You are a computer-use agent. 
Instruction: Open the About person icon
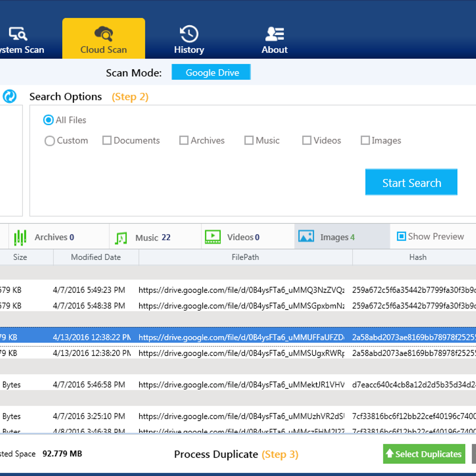coord(274,34)
